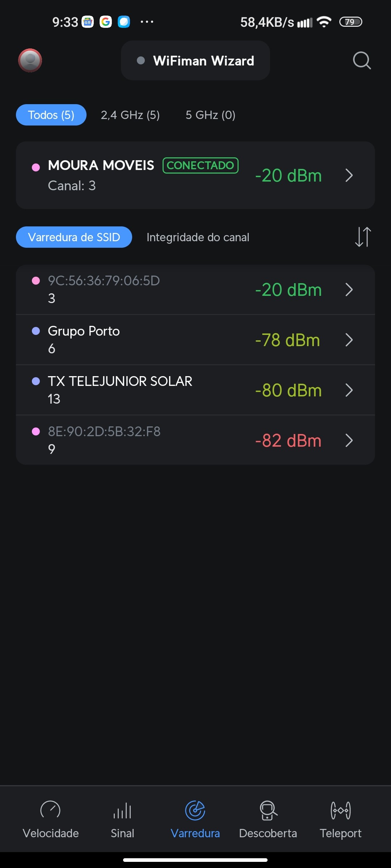This screenshot has width=391, height=868.
Task: Expand MOURA MOVEIS connected network chevron
Action: [x=349, y=175]
